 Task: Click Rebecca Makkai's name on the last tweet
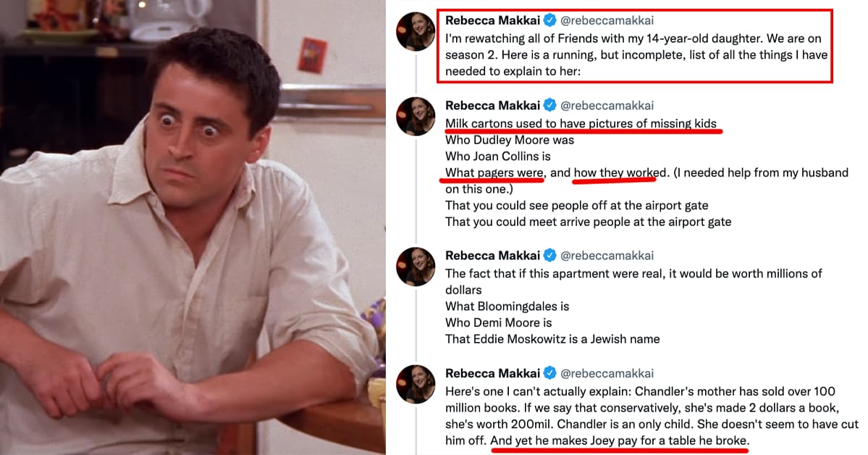(x=492, y=373)
